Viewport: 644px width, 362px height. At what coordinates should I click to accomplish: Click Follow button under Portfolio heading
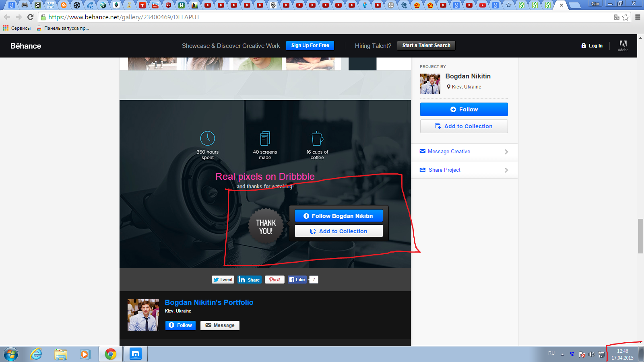click(x=180, y=325)
